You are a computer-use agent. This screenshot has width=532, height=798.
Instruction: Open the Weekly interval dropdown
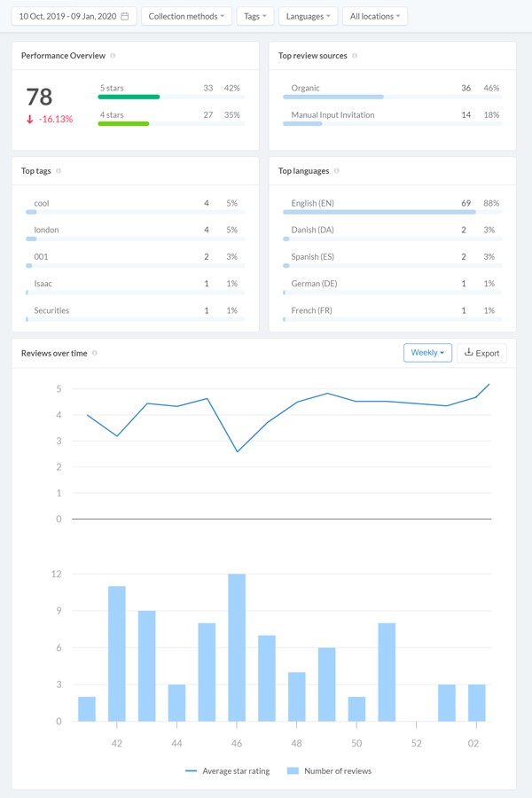[x=427, y=352]
